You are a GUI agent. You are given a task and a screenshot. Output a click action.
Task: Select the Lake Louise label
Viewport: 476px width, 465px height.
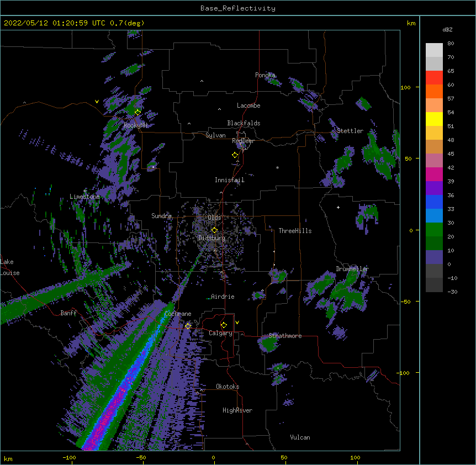click(x=10, y=267)
